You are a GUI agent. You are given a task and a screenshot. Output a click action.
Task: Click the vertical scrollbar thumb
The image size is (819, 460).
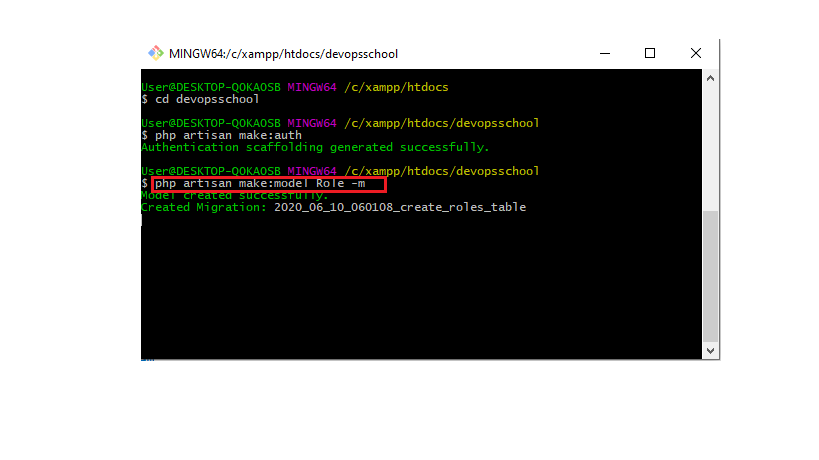coord(710,276)
